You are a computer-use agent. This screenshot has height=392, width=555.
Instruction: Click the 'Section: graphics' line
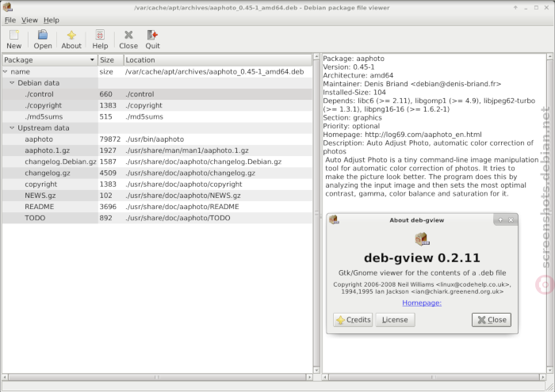click(352, 118)
